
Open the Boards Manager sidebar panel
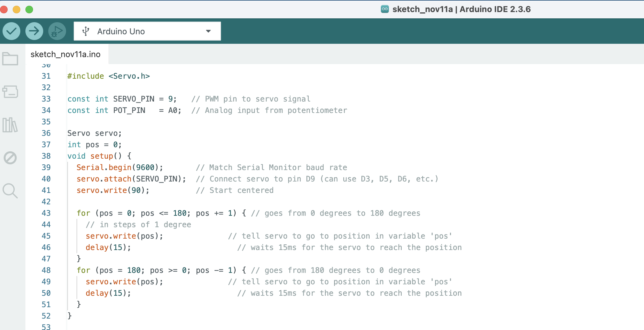pyautogui.click(x=10, y=92)
